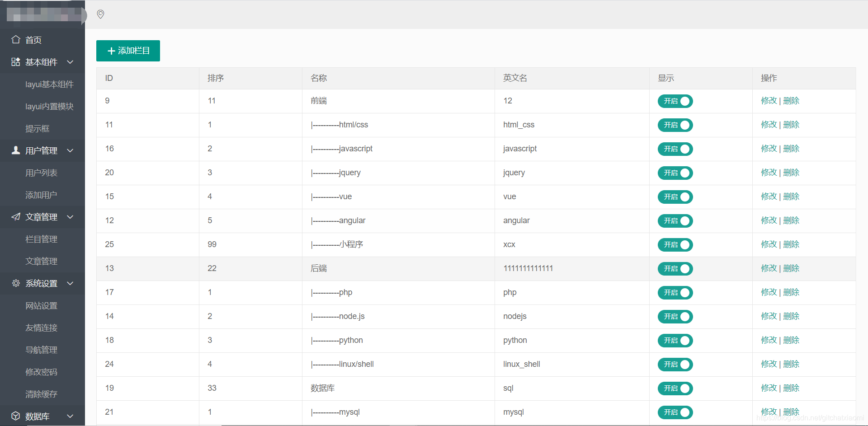
Task: Click 删除 for the vue row
Action: [x=791, y=197]
